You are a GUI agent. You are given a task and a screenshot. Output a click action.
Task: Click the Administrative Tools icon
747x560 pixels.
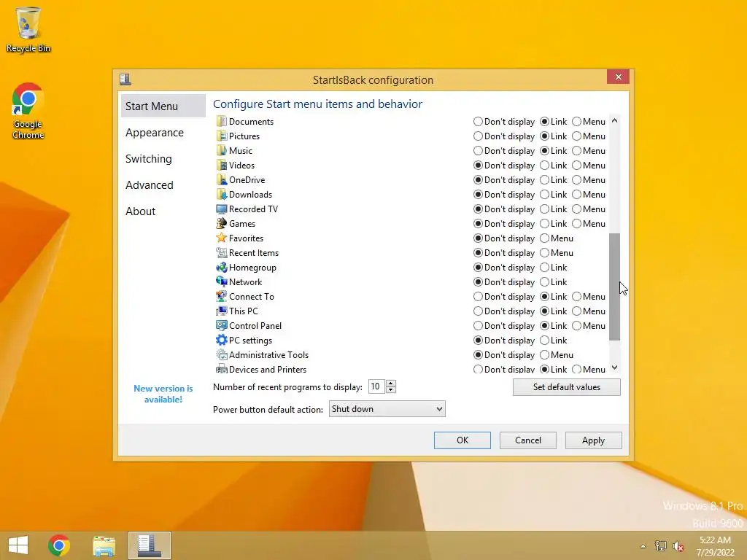point(222,355)
